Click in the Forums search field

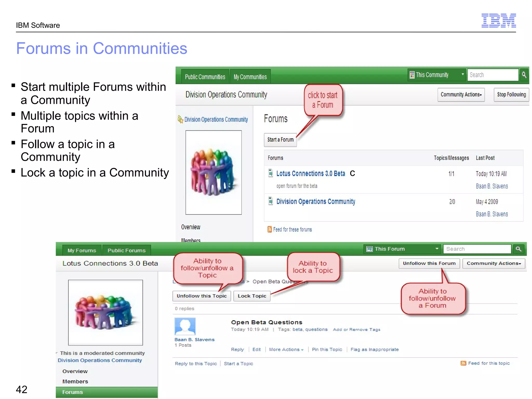tap(477, 249)
